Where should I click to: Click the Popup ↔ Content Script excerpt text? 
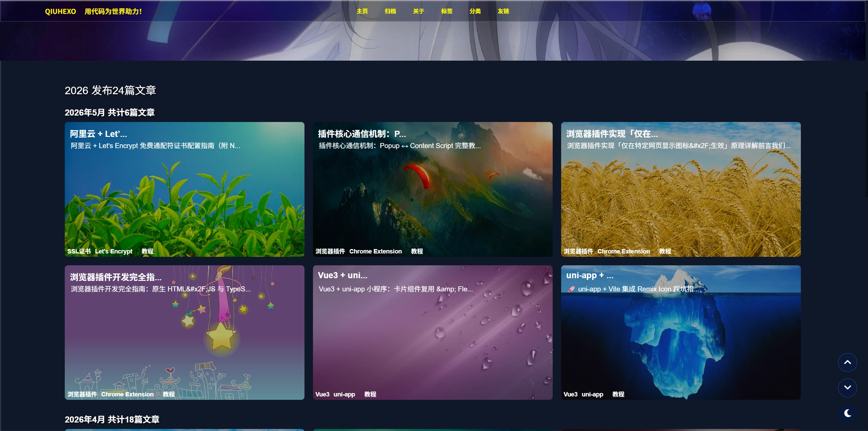point(400,146)
